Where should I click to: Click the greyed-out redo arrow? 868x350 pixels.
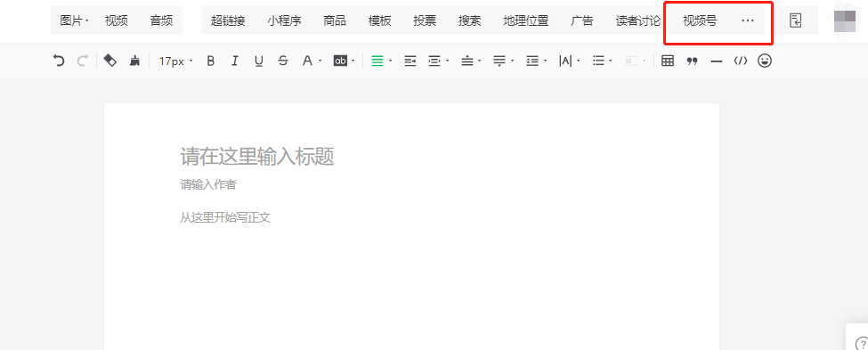(x=83, y=61)
